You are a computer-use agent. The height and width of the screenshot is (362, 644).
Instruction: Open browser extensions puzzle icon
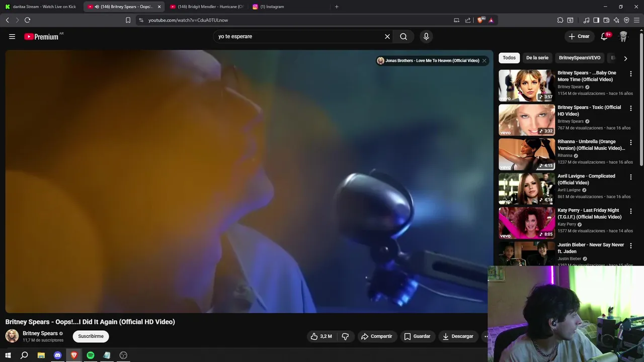pyautogui.click(x=560, y=20)
